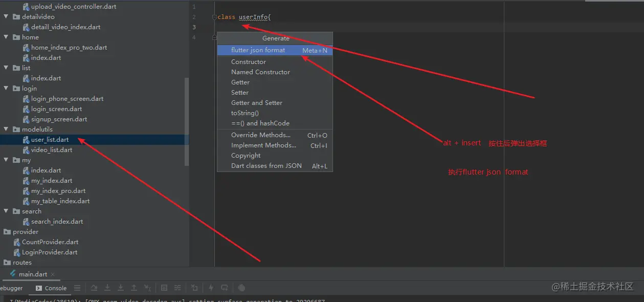Close the main.dart tab
This screenshot has width=644, height=302.
pos(53,274)
